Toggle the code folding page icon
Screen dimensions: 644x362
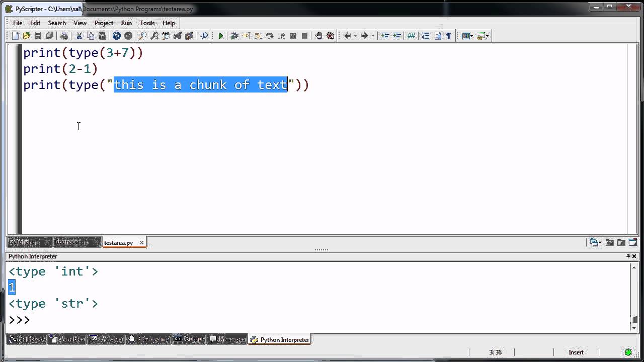point(437,36)
